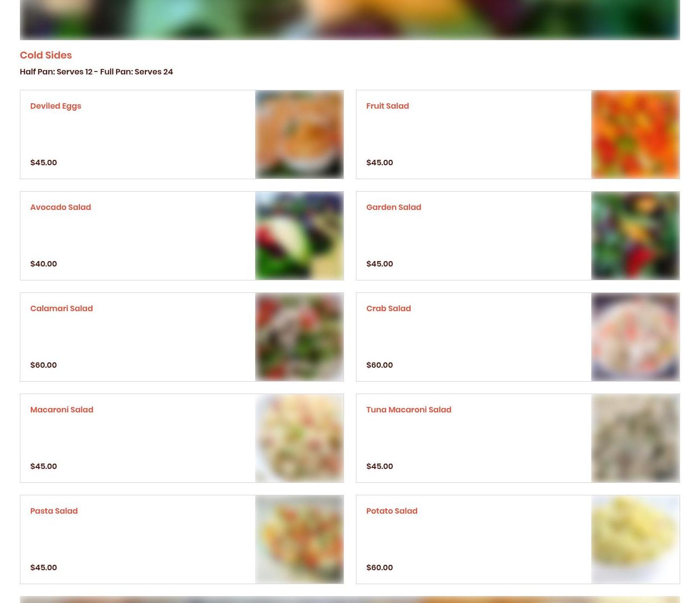The height and width of the screenshot is (603, 700).
Task: Open the Fruit Salad thumbnail image
Action: (635, 134)
